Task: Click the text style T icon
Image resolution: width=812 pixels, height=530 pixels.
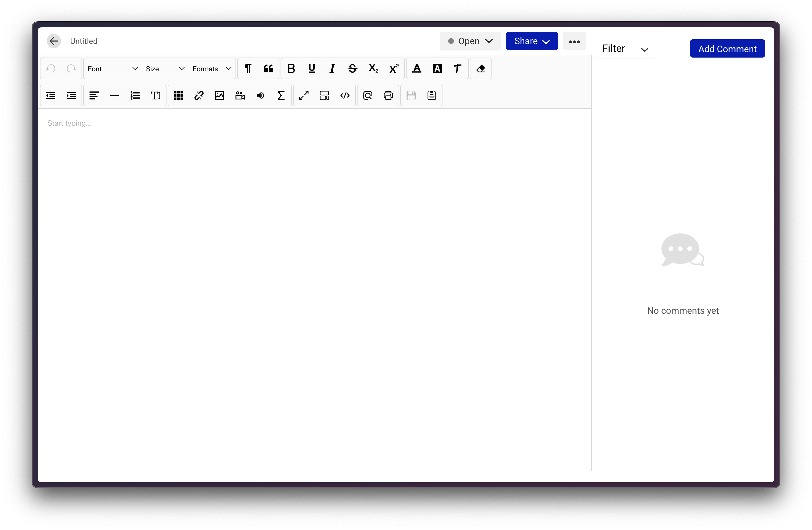Action: (x=458, y=69)
